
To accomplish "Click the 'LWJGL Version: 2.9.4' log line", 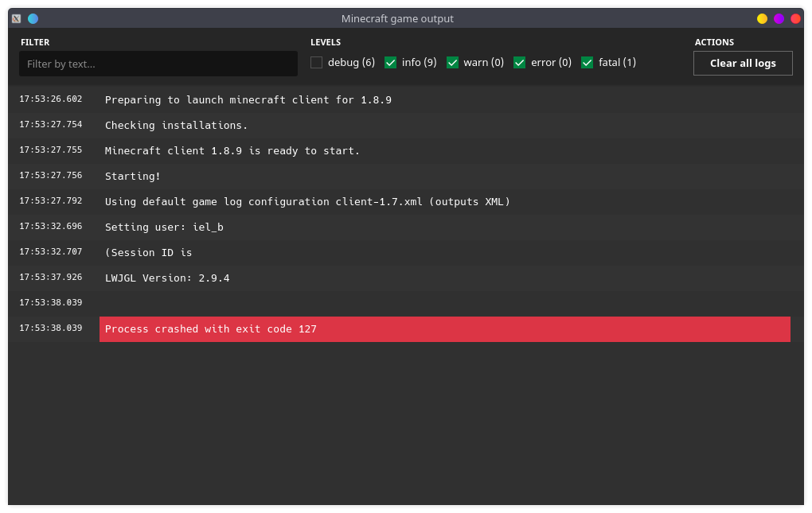I will tap(167, 278).
